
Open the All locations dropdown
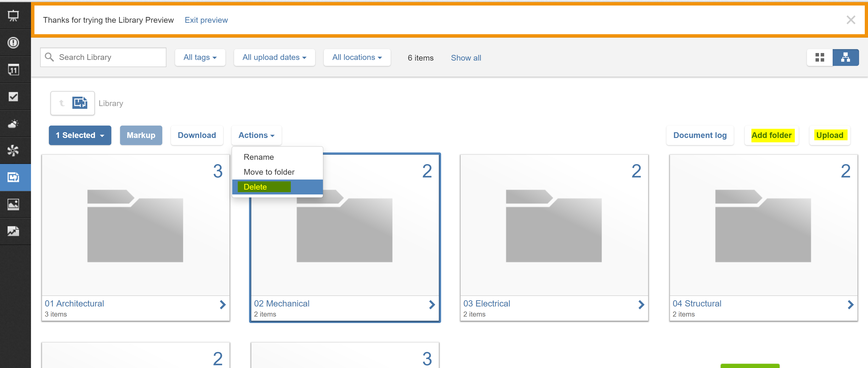tap(357, 58)
